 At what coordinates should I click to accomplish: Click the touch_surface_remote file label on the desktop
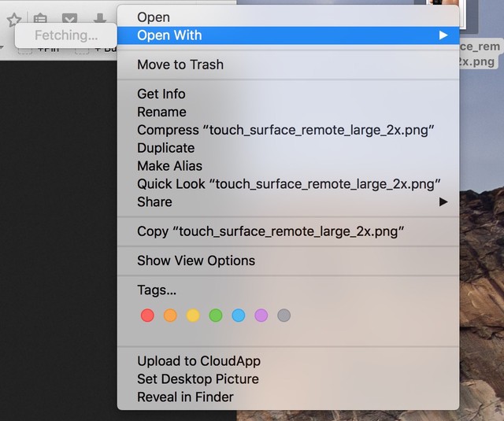point(479,54)
